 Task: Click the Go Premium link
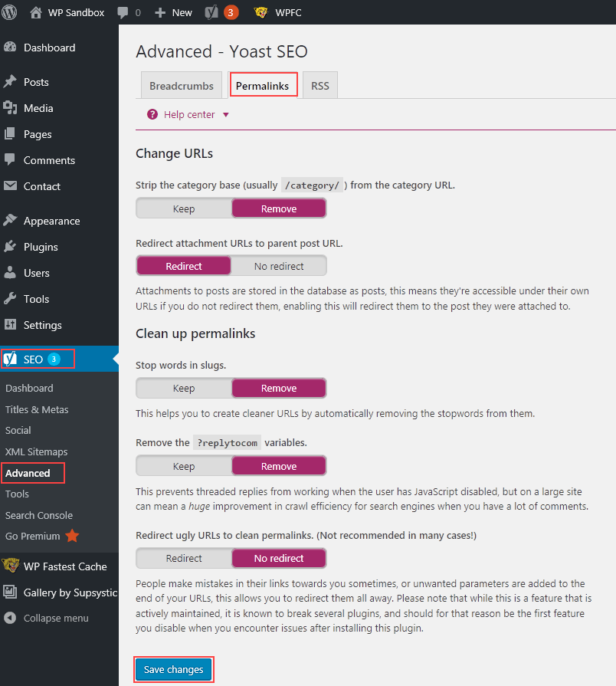click(32, 536)
